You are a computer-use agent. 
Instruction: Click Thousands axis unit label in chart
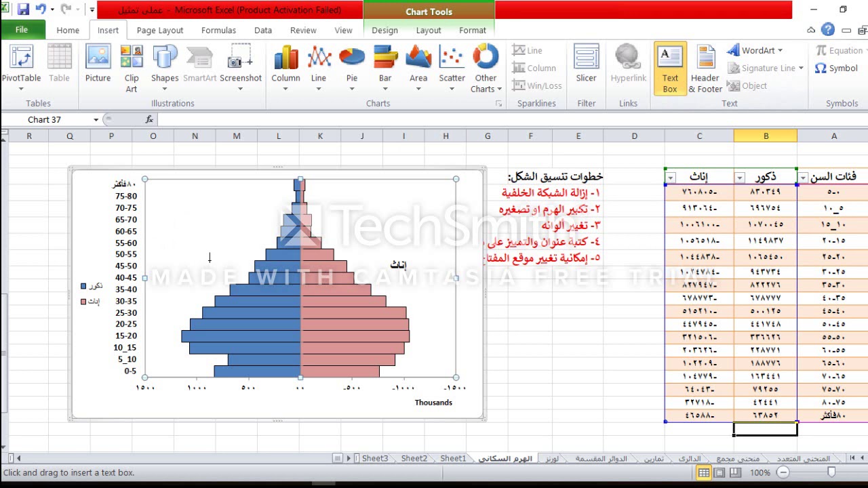(433, 403)
